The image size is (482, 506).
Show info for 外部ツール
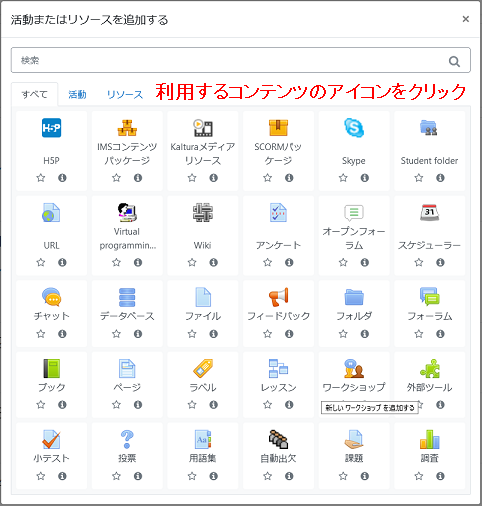pyautogui.click(x=440, y=405)
